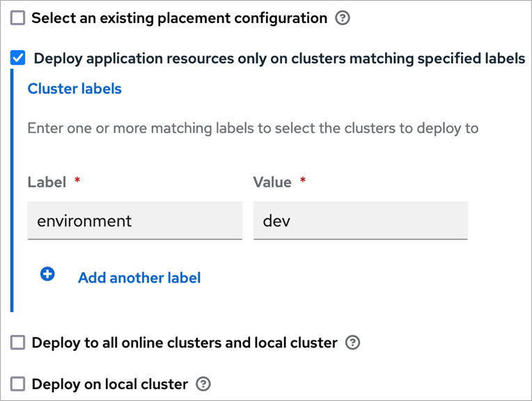The width and height of the screenshot is (532, 401).
Task: Check the Deploy on local cluster box
Action: click(17, 384)
